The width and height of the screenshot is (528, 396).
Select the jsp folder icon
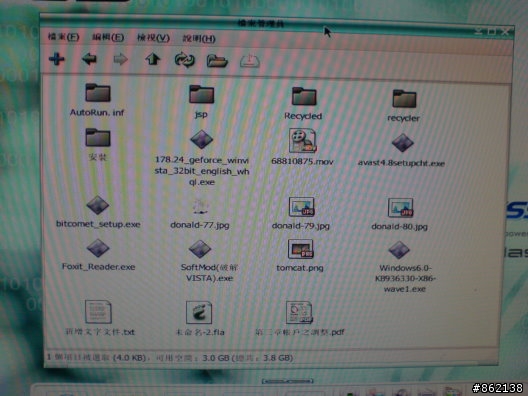point(201,94)
